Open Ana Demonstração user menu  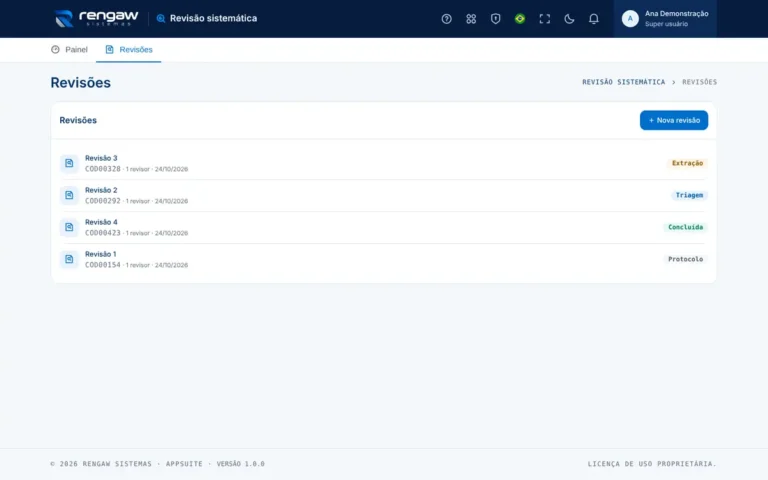665,19
